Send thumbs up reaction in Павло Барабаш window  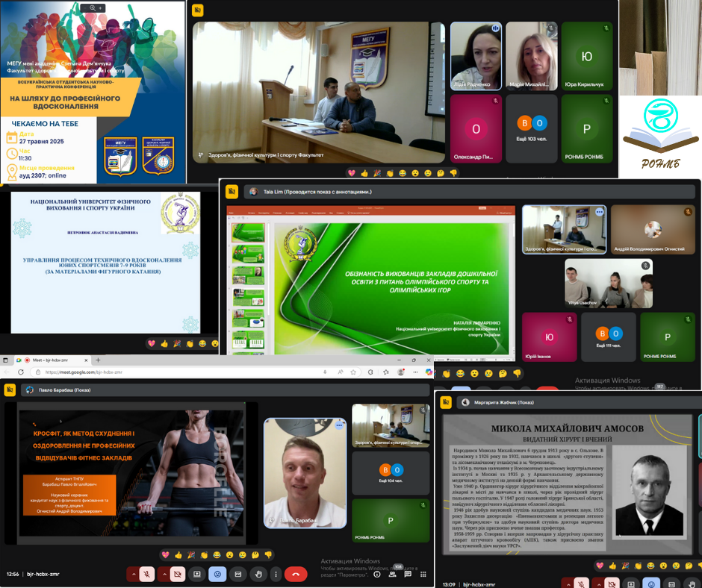(178, 555)
